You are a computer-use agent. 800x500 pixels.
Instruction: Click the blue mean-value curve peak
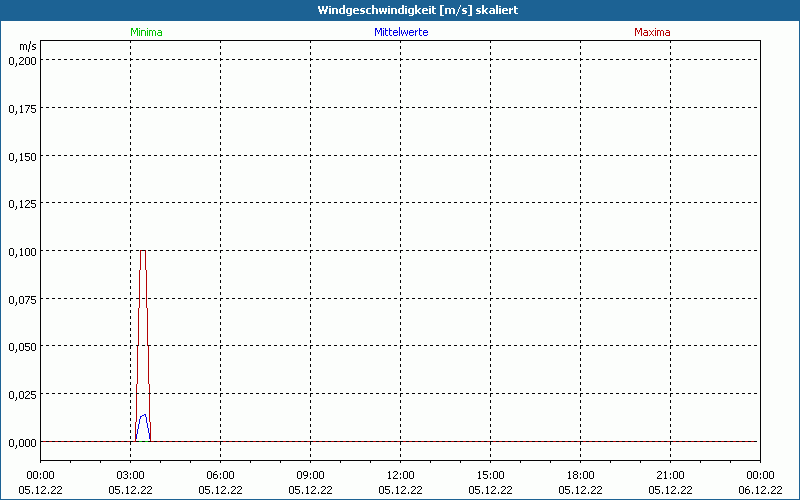[x=143, y=415]
